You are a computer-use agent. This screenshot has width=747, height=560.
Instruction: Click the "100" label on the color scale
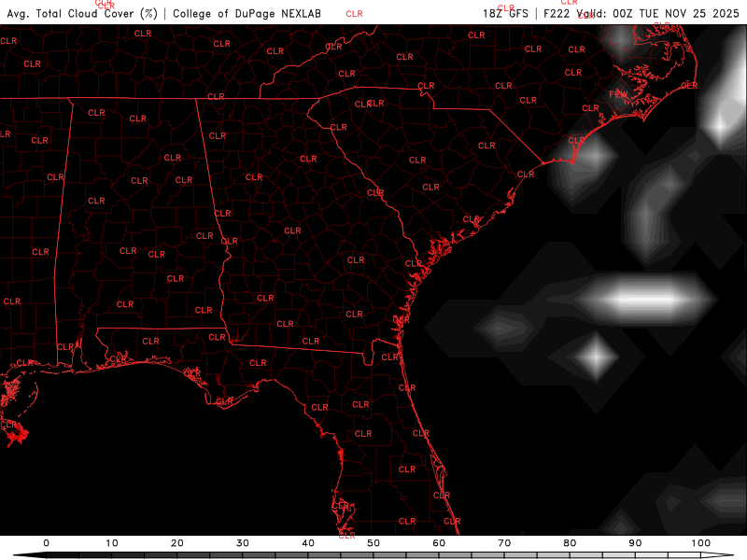pos(701,543)
